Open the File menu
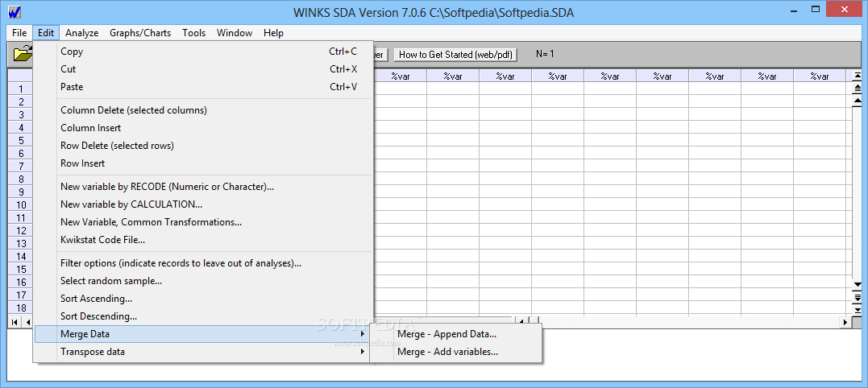 pyautogui.click(x=19, y=33)
